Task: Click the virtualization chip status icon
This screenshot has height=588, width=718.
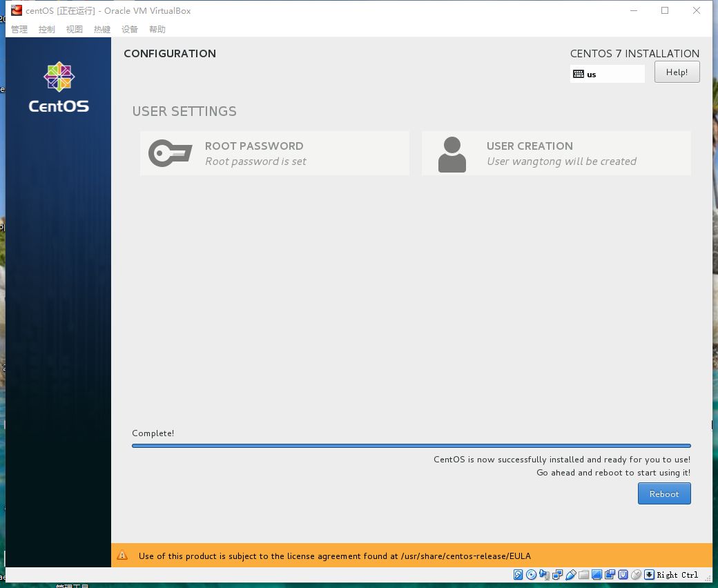Action: (622, 574)
